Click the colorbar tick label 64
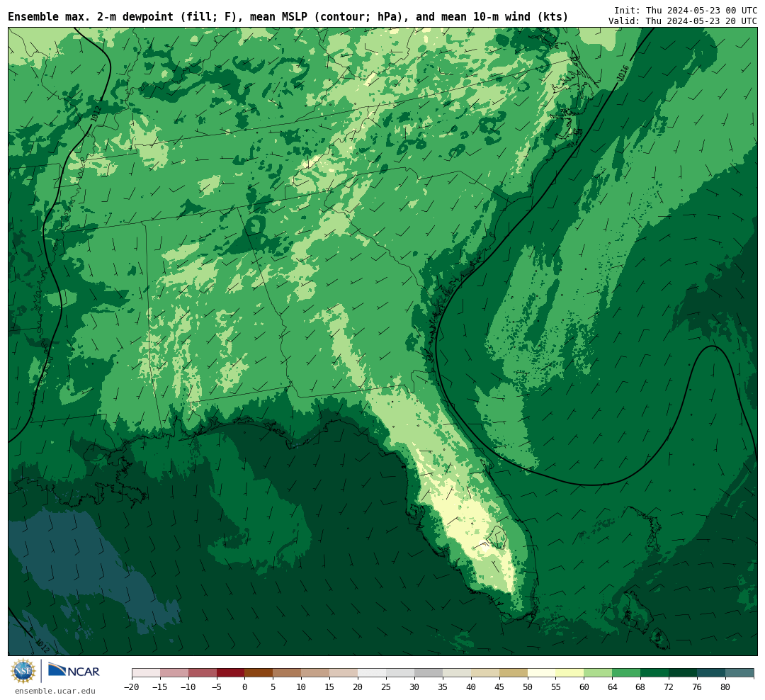The height and width of the screenshot is (700, 765). (x=612, y=687)
